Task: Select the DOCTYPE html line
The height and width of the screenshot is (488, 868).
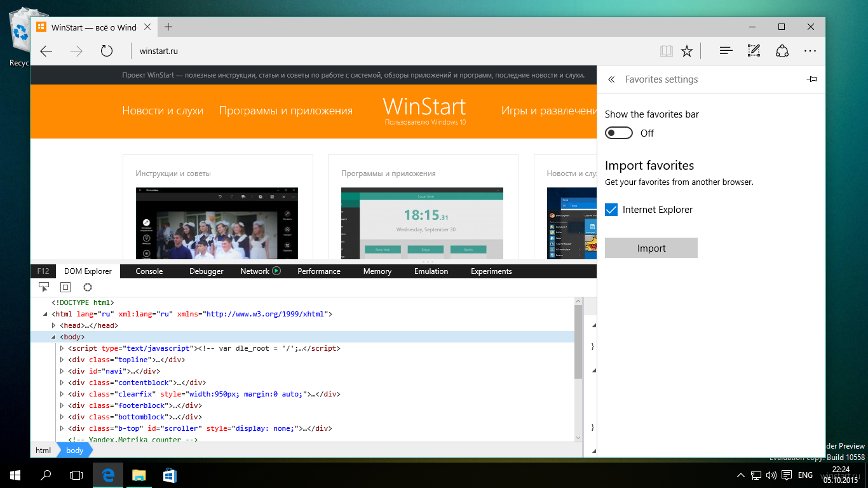Action: (x=83, y=302)
